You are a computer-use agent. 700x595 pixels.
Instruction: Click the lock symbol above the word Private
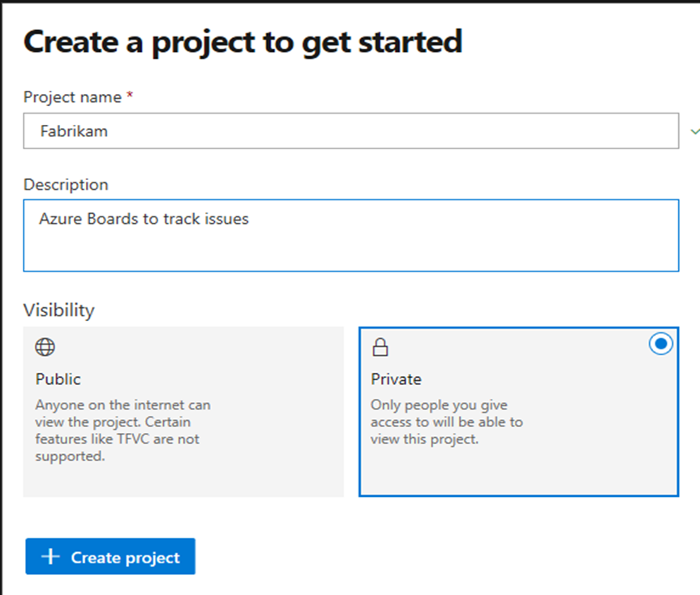[x=381, y=346]
